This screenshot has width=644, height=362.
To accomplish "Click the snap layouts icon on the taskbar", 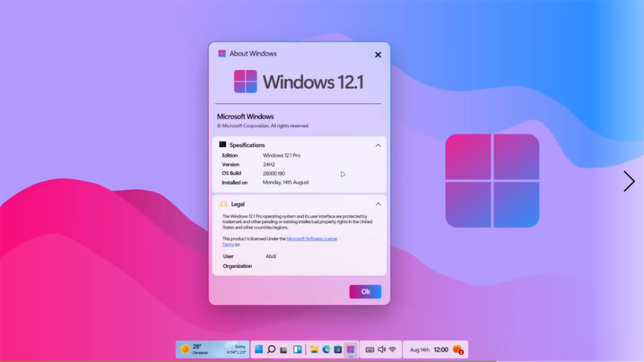I will (298, 349).
